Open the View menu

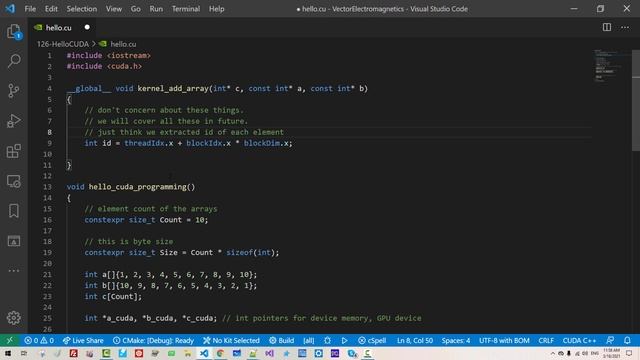tap(113, 9)
